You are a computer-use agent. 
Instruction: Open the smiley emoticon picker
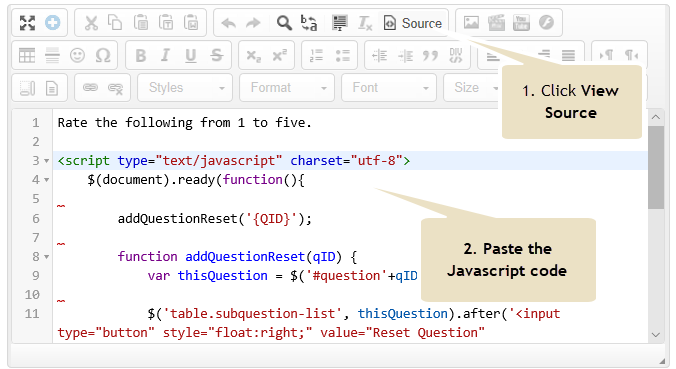pyautogui.click(x=78, y=55)
